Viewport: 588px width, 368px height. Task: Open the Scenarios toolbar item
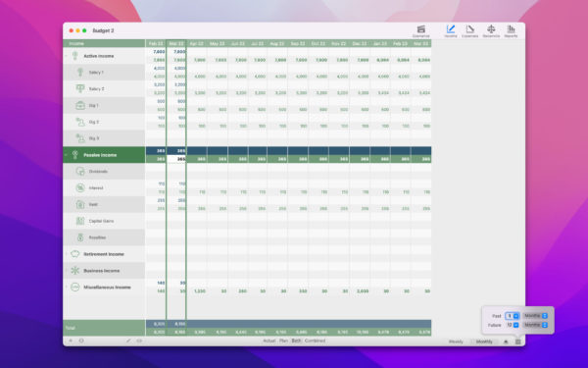tap(420, 31)
